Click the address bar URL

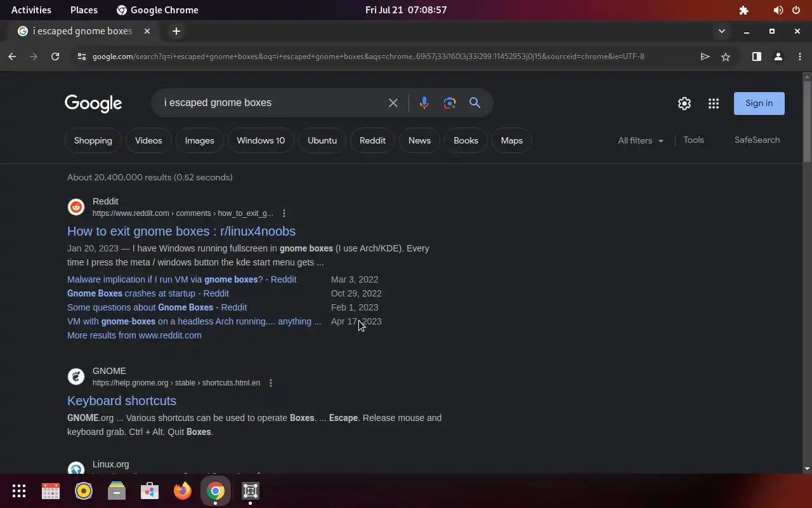click(x=368, y=57)
